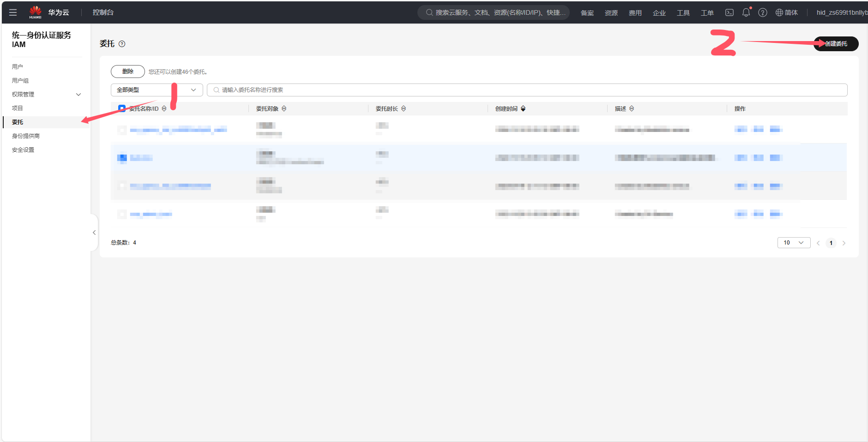
Task: Collapse the left sidebar with the arrow handle
Action: (x=94, y=233)
